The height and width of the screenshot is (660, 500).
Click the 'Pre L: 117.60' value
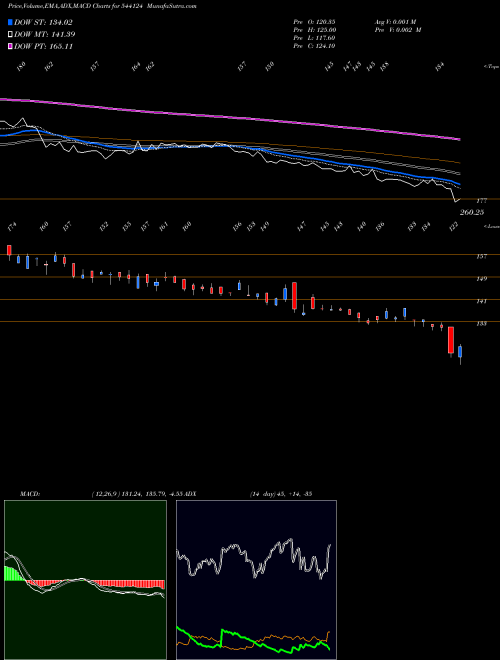coord(314,38)
